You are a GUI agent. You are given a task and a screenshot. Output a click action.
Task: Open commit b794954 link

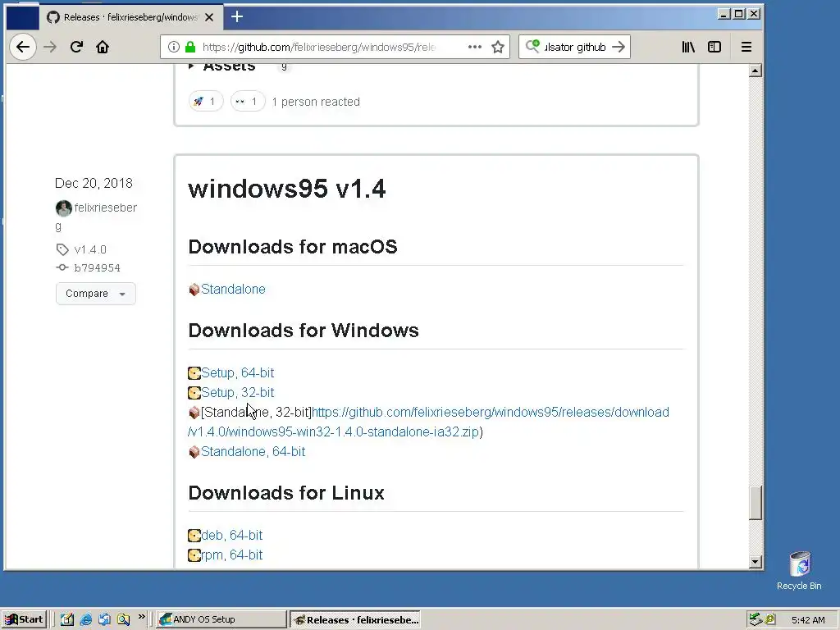[97, 268]
